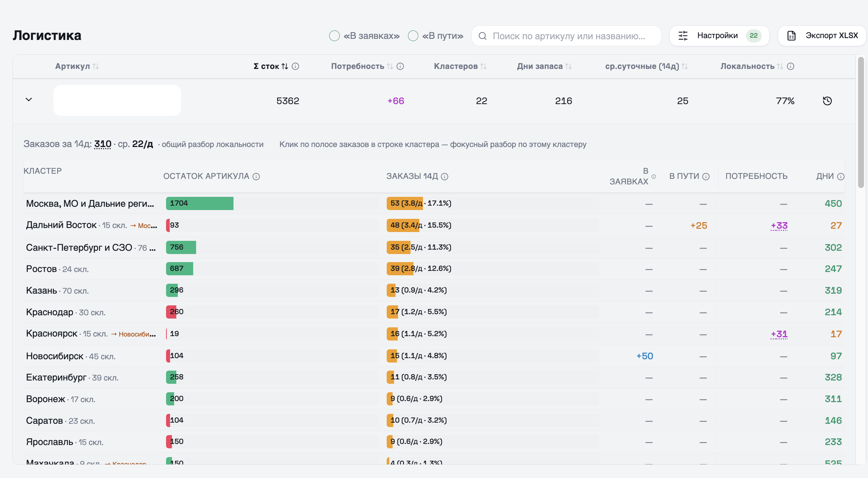The image size is (868, 478).
Task: Select the Екатеринбург cluster name
Action: point(56,377)
